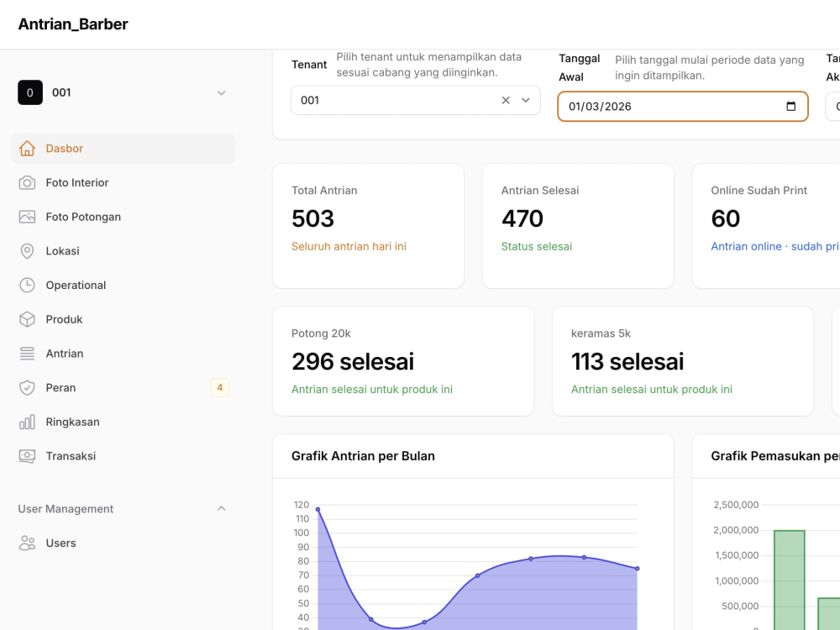Image resolution: width=840 pixels, height=630 pixels.
Task: Clear the Tenant selection with the X icon
Action: coord(505,100)
